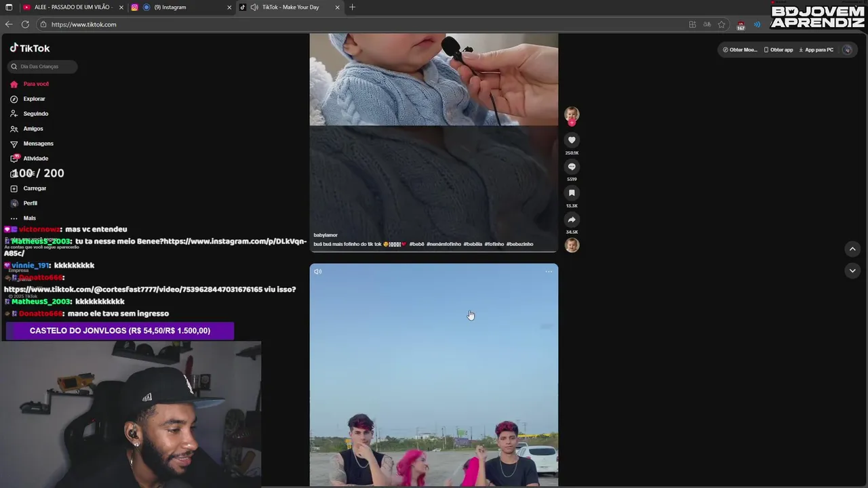The width and height of the screenshot is (868, 488).
Task: Click Carregar to upload a video
Action: coord(28,188)
